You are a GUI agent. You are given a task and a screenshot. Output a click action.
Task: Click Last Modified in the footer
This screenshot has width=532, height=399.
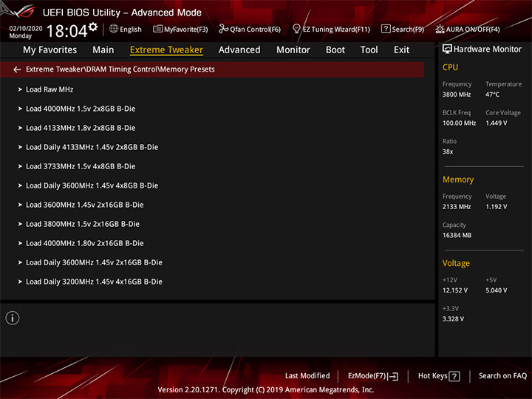coord(307,375)
